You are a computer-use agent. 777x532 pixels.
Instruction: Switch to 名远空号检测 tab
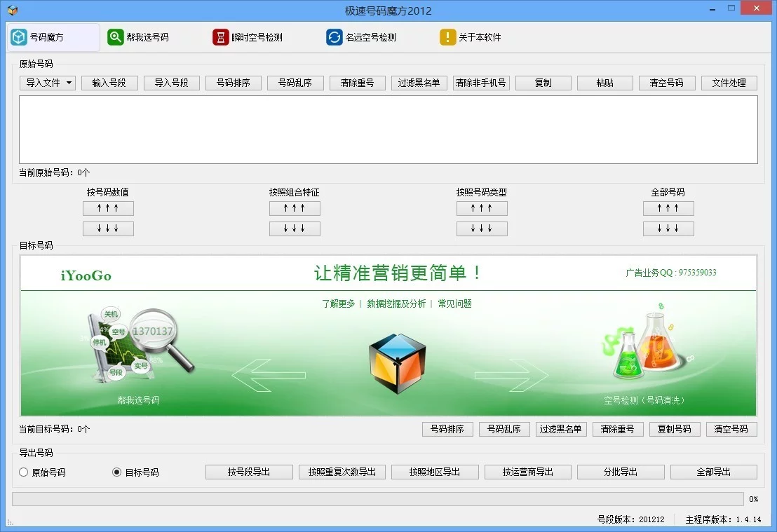point(361,37)
